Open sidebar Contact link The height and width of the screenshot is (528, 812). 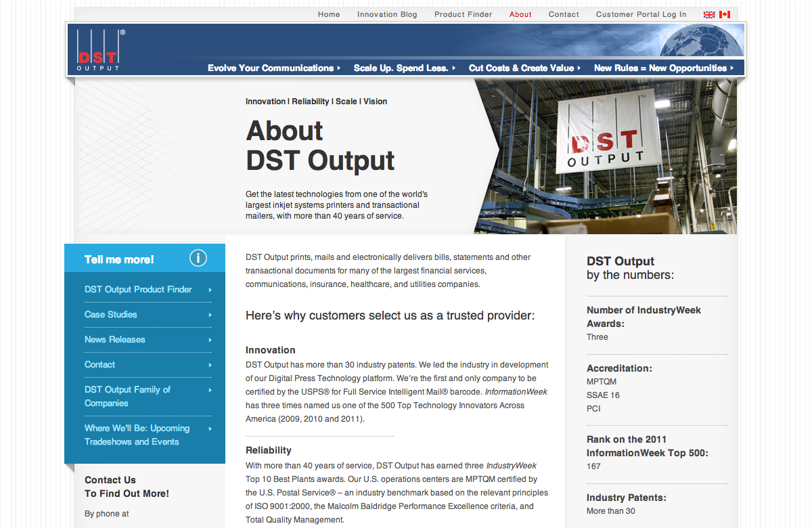[x=100, y=364]
